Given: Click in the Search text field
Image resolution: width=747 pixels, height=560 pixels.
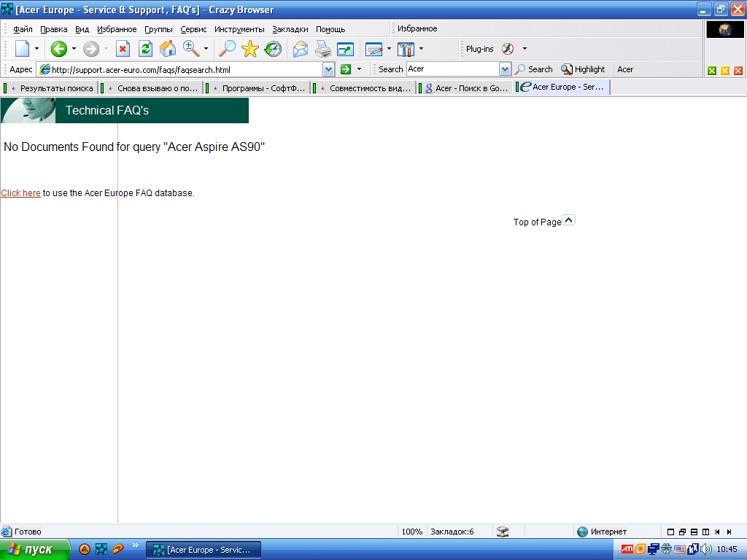Looking at the screenshot, I should (452, 69).
